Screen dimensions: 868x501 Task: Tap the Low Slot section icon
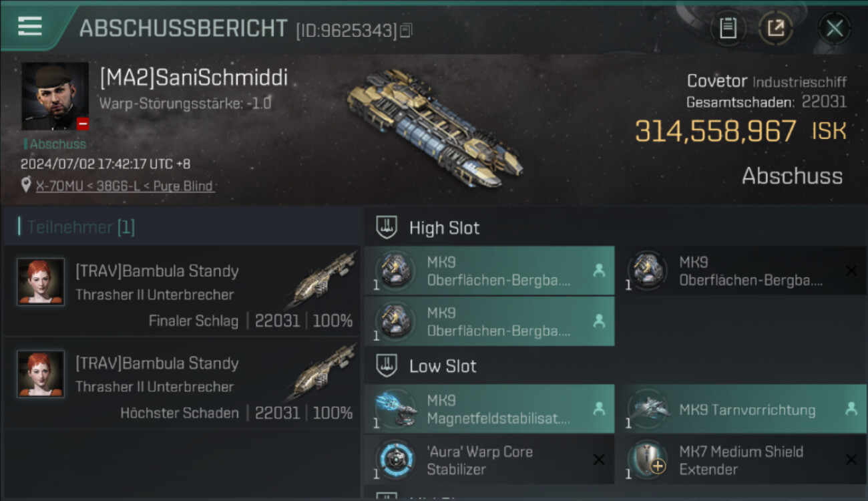click(x=387, y=366)
